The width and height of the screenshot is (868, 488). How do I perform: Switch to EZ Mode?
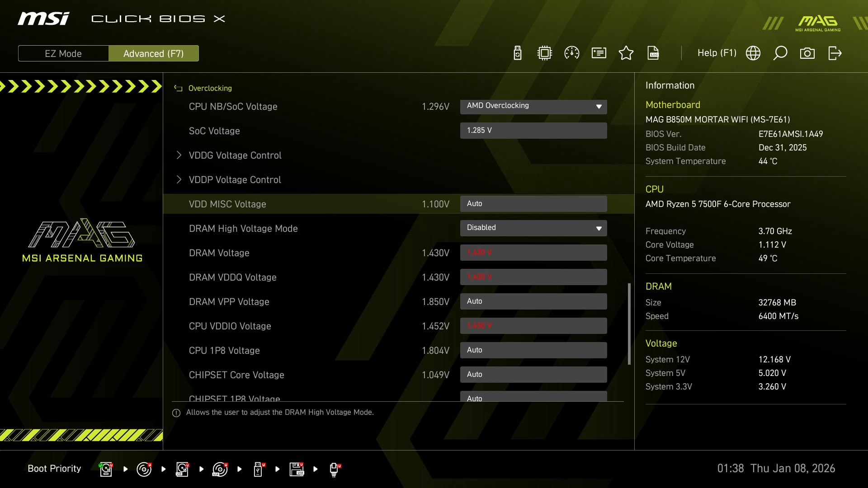[x=63, y=53]
